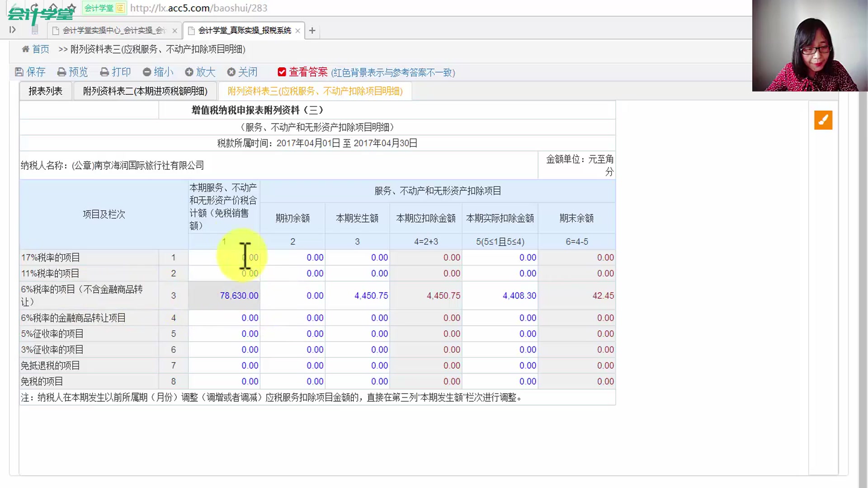Click the 保存 save icon

pos(19,72)
